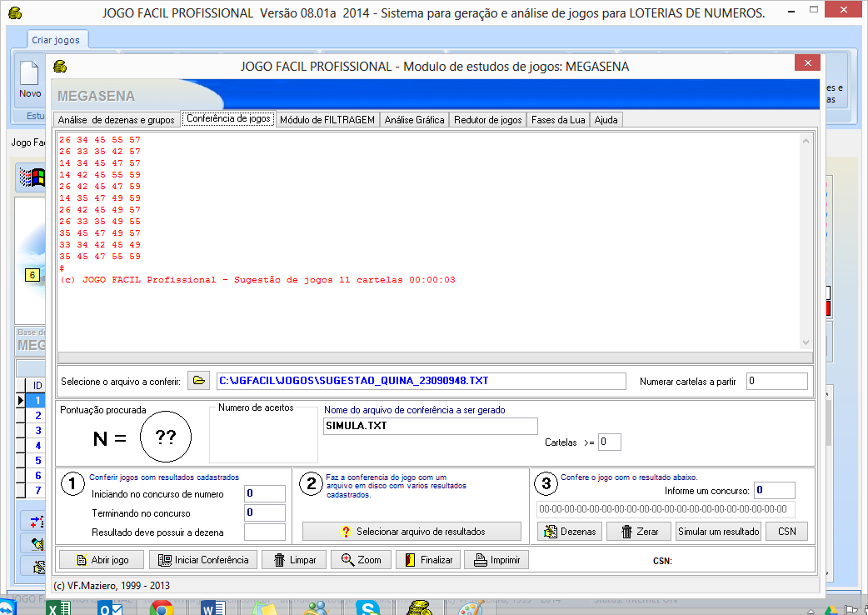Click the Zoom magnifier button

361,560
